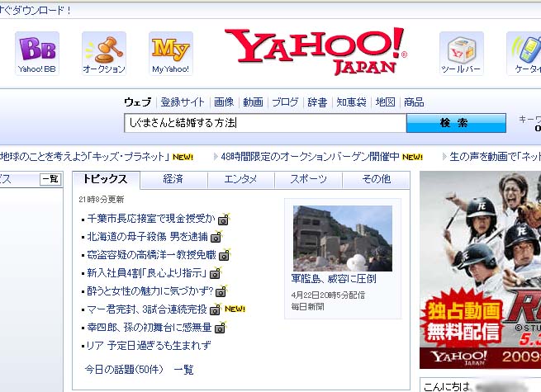This screenshot has width=541, height=392.
Task: Click camera icon beside 新入社員4割「良心より指示」
Action: pos(216,274)
